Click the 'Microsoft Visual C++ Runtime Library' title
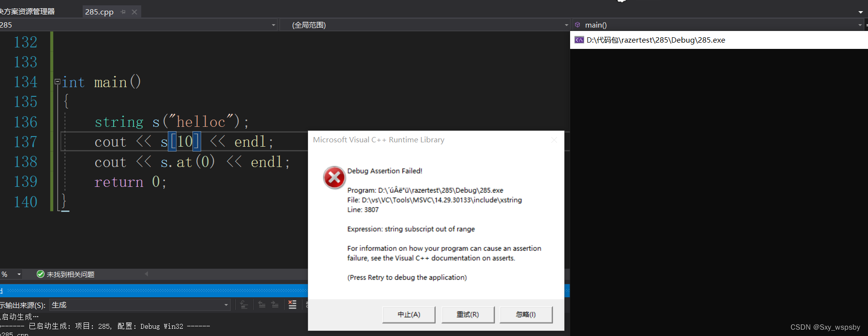868x336 pixels. click(x=379, y=140)
